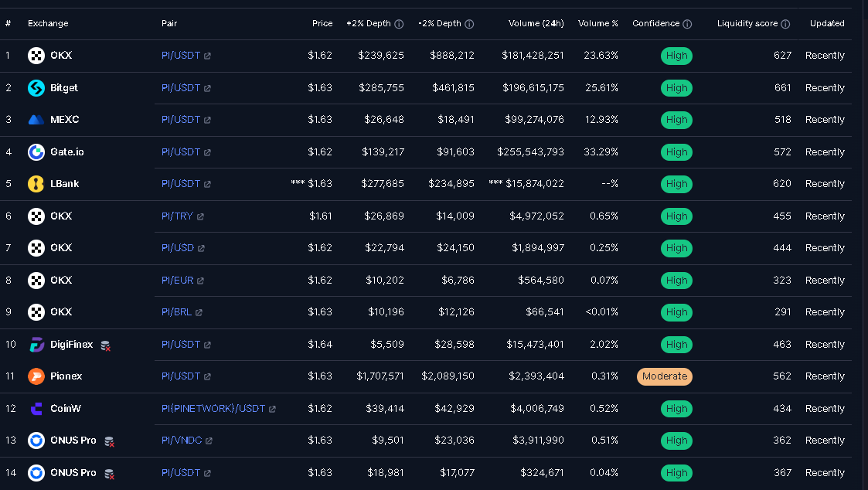The image size is (868, 490).
Task: Click the external link icon beside PI{PINETWORK}/USDT
Action: click(272, 409)
